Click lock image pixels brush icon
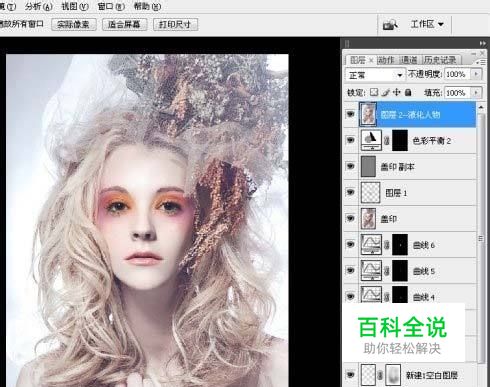Screen dimensions: 490x387 pos(386,92)
